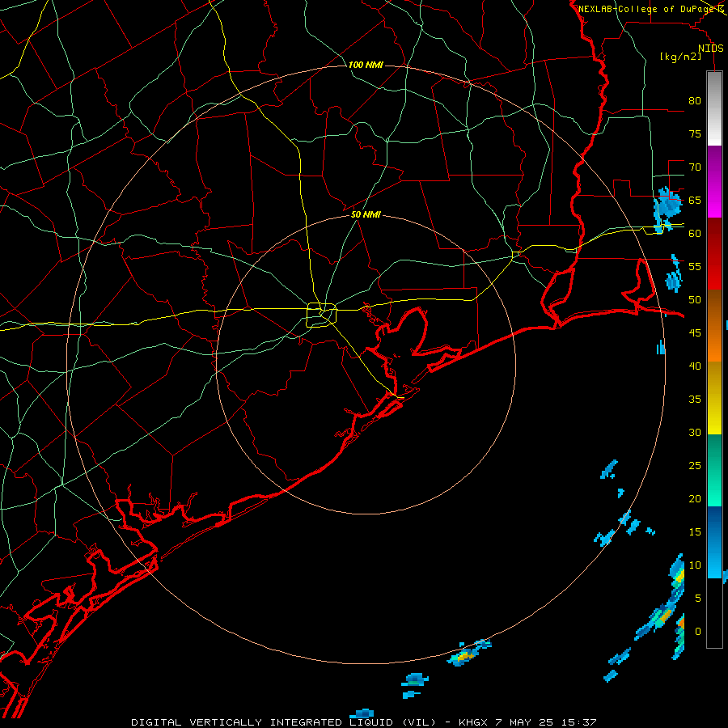Viewport: 728px width, 728px height.
Task: Click the scale value "55"
Action: coord(695,266)
